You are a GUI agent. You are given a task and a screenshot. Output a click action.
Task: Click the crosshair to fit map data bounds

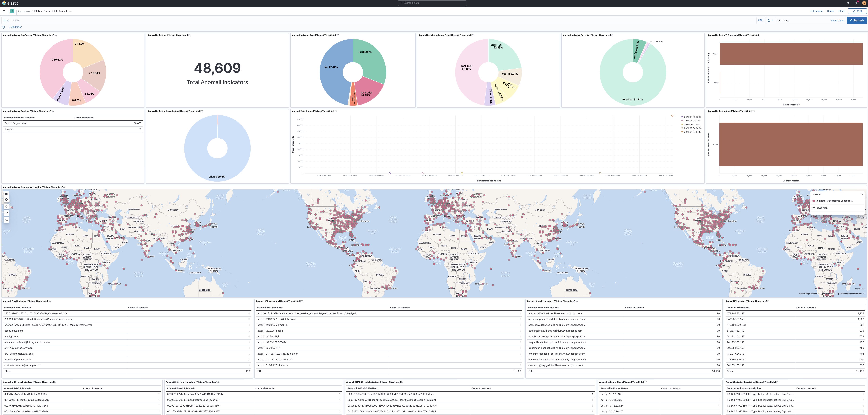click(x=6, y=206)
